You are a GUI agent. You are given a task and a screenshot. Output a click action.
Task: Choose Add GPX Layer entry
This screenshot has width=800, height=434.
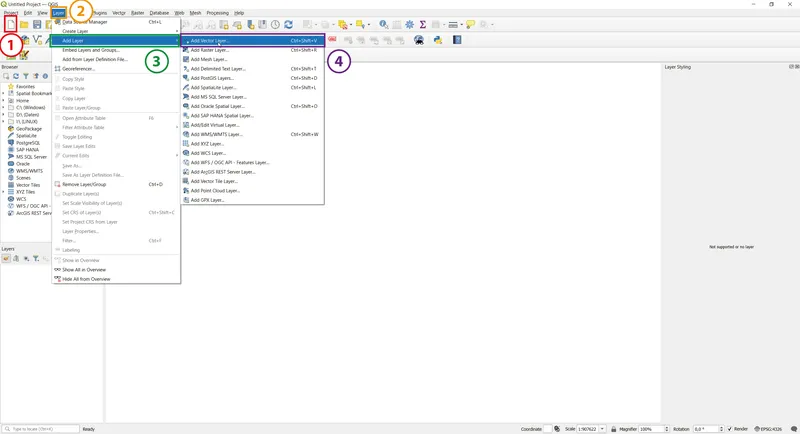pyautogui.click(x=253, y=200)
